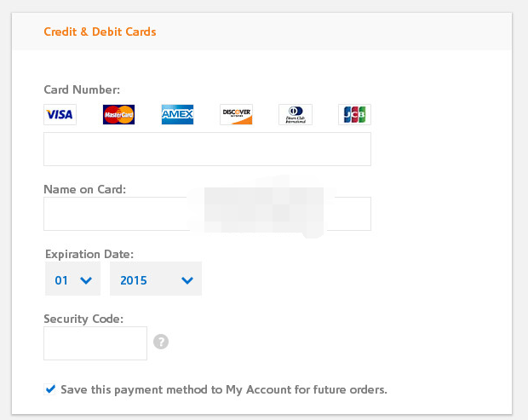Click the Card Number label
528x420 pixels.
82,89
